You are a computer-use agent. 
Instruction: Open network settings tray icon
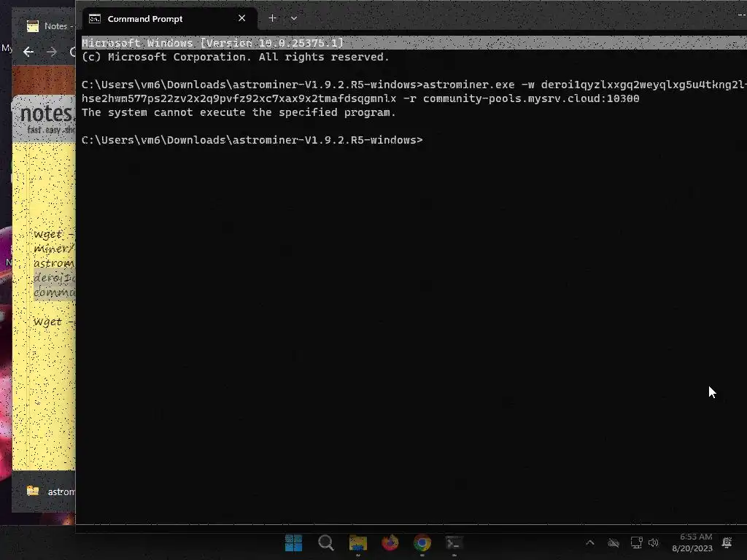coord(636,542)
